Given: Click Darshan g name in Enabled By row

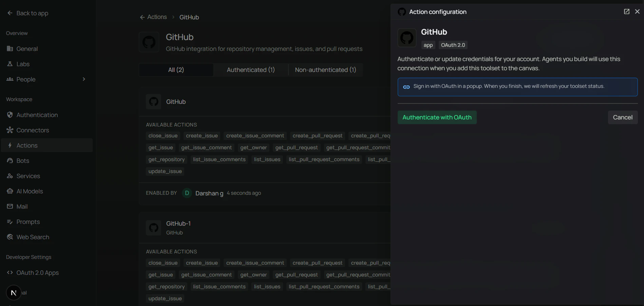Looking at the screenshot, I should tap(209, 193).
